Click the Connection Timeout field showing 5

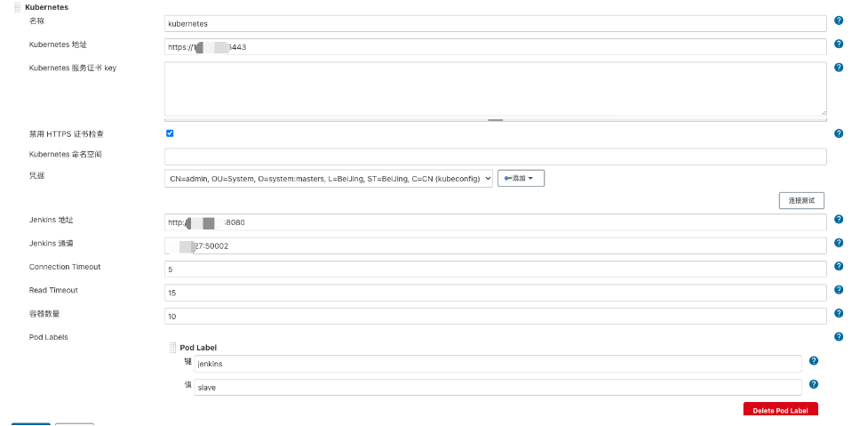(496, 269)
